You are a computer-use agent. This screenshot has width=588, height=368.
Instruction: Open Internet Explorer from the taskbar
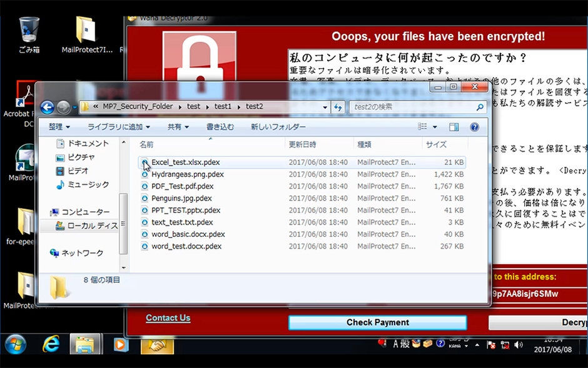click(x=51, y=344)
